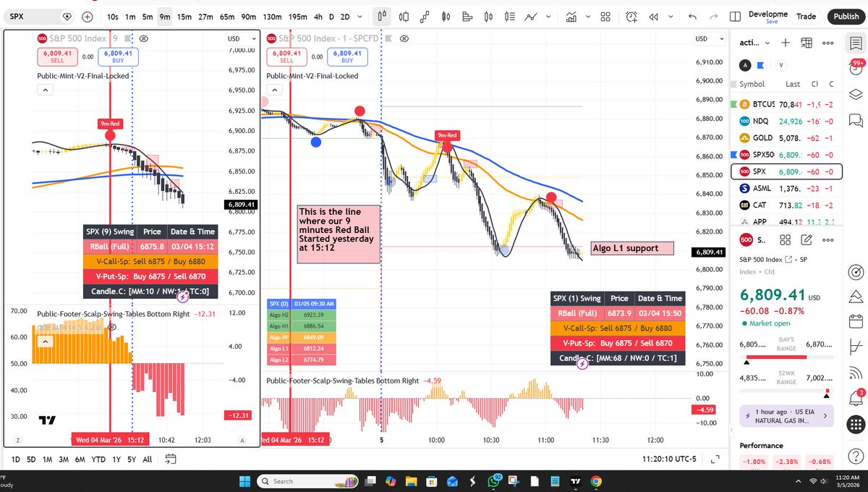Open the details panel grid view icon
This screenshot has height=492, width=868.
[786, 240]
